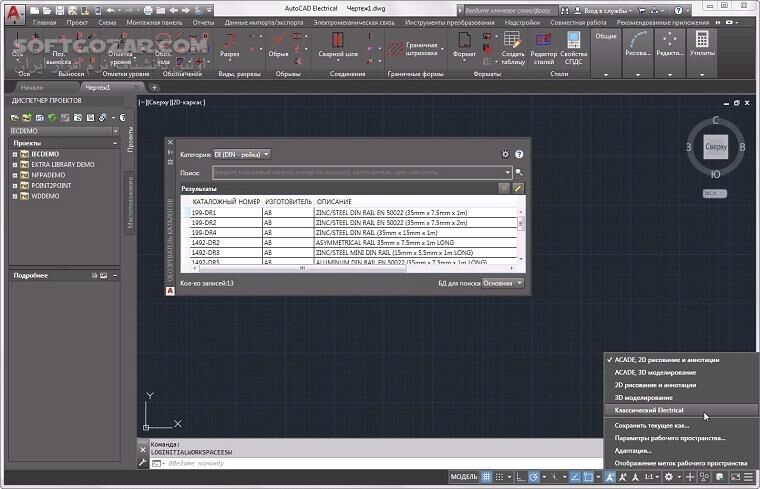Open the Схема ribbon tab
Screen dimensions: 760x489
tap(107, 22)
